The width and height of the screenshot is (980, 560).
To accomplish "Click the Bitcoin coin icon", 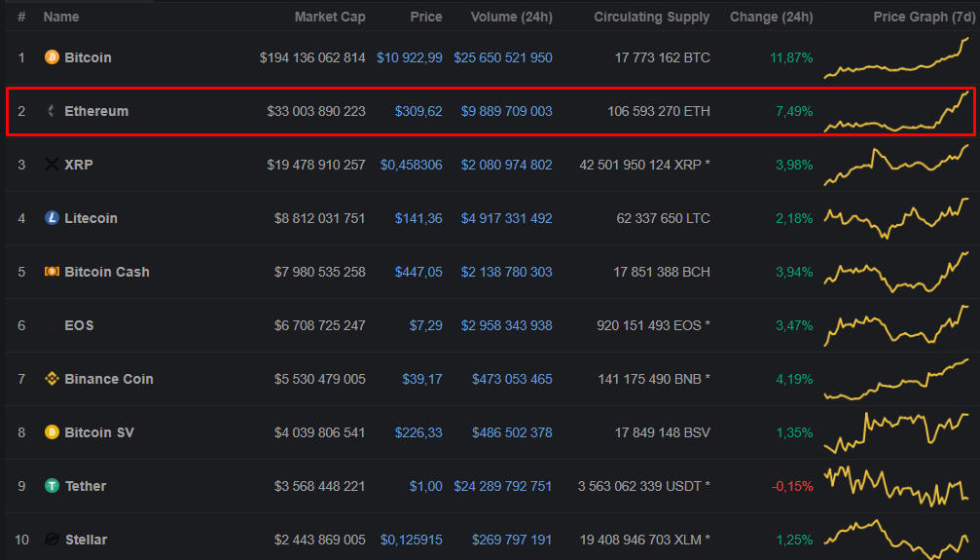I will tap(52, 57).
